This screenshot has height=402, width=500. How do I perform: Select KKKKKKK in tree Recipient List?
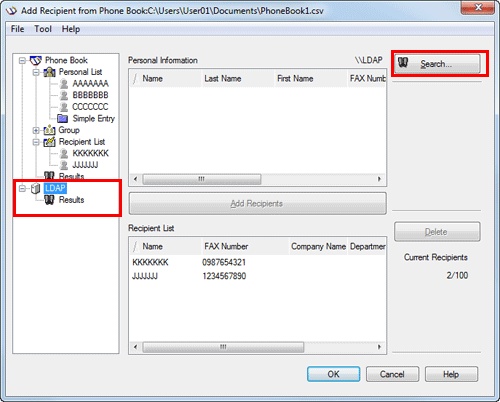pos(90,153)
